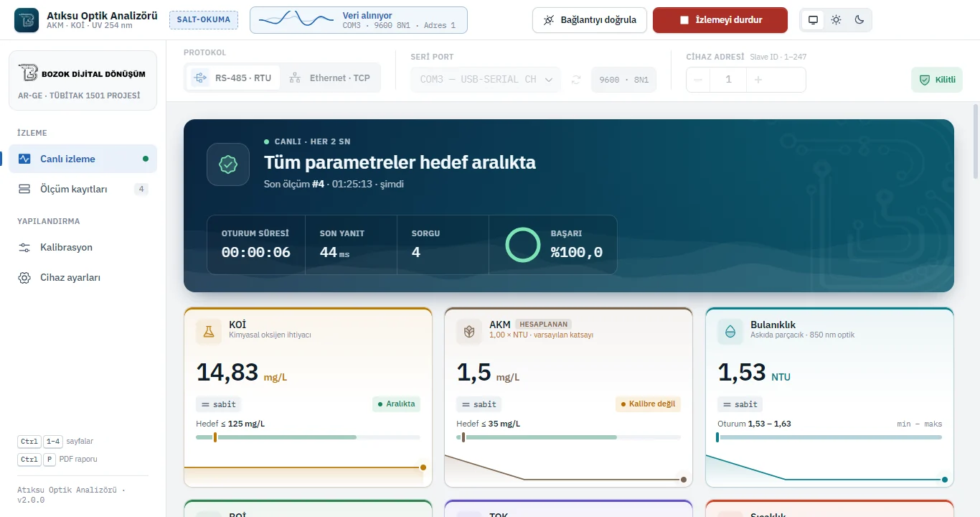Click the Kalibre değil warning badge
The height and width of the screenshot is (517, 980).
648,404
